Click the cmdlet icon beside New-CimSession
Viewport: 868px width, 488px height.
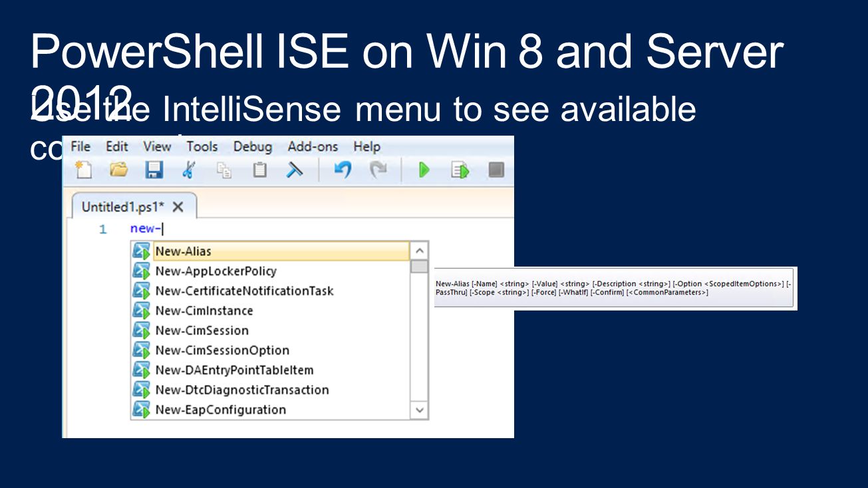point(142,330)
